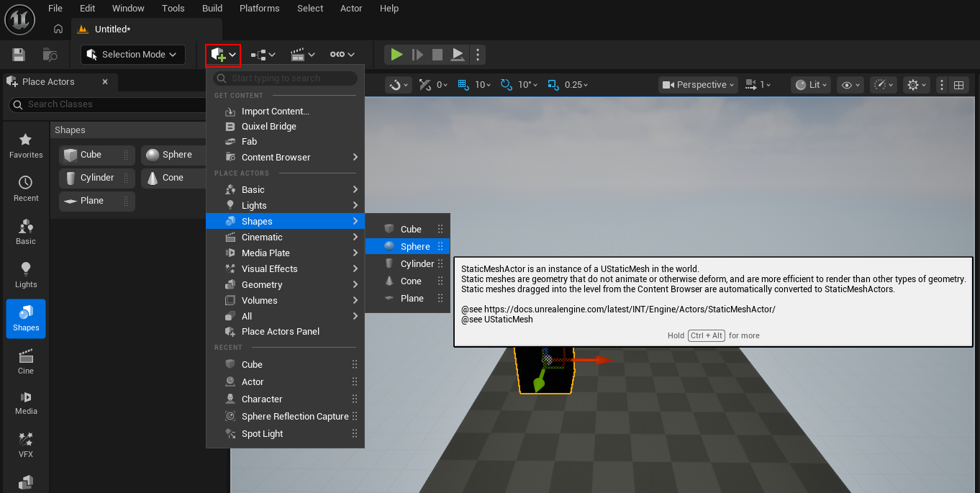Open Quixel Bridge from the menu
Image resolution: width=980 pixels, height=493 pixels.
[x=285, y=127]
